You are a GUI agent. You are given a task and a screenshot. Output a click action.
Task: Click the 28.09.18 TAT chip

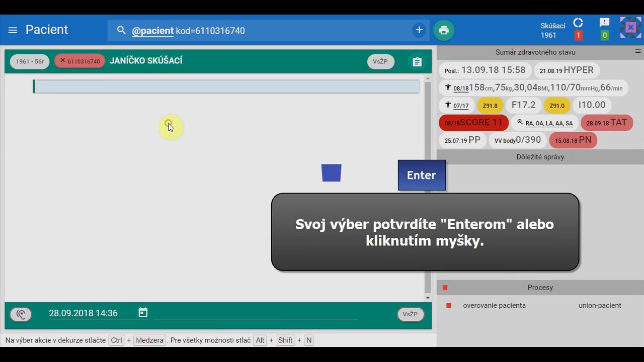point(606,123)
